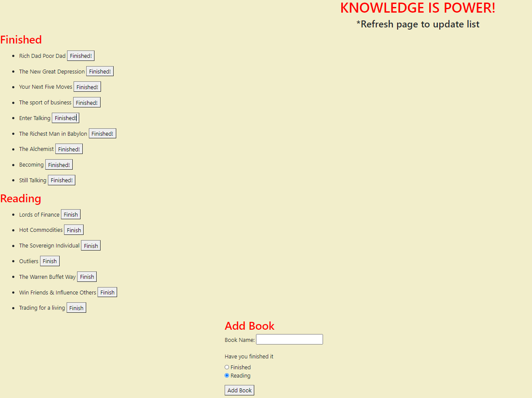Screen dimensions: 532x398
Task: Finish The Sovereign Individual book
Action: (91, 246)
